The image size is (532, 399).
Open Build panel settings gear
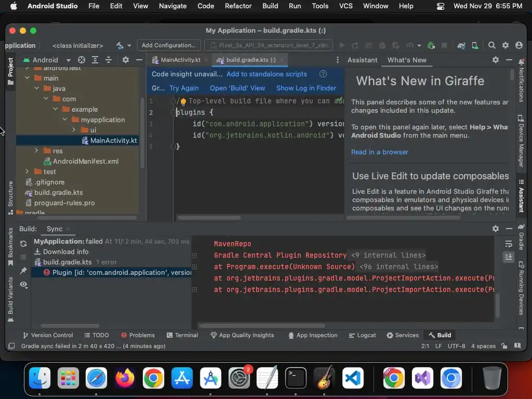coord(496,229)
